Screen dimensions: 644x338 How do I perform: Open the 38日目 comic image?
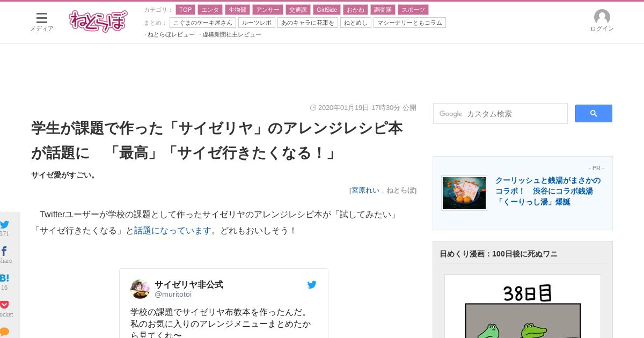[523, 306]
